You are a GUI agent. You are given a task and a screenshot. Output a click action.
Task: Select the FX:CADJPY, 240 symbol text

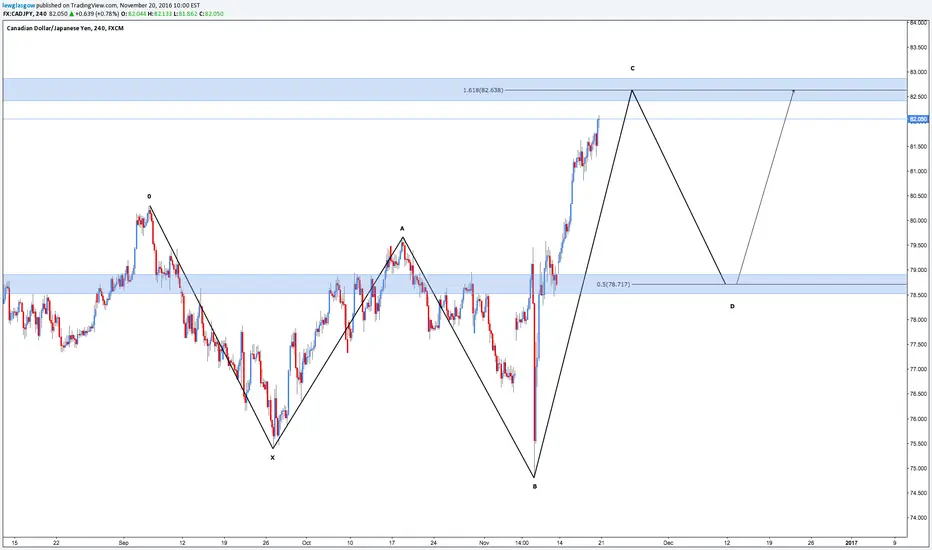[x=25, y=13]
